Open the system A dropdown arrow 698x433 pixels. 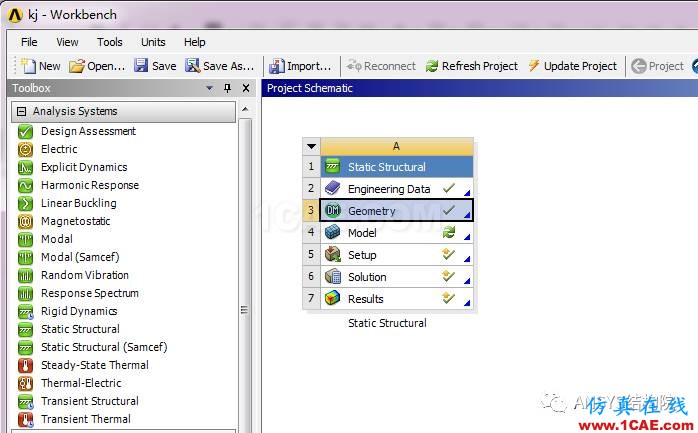click(311, 146)
